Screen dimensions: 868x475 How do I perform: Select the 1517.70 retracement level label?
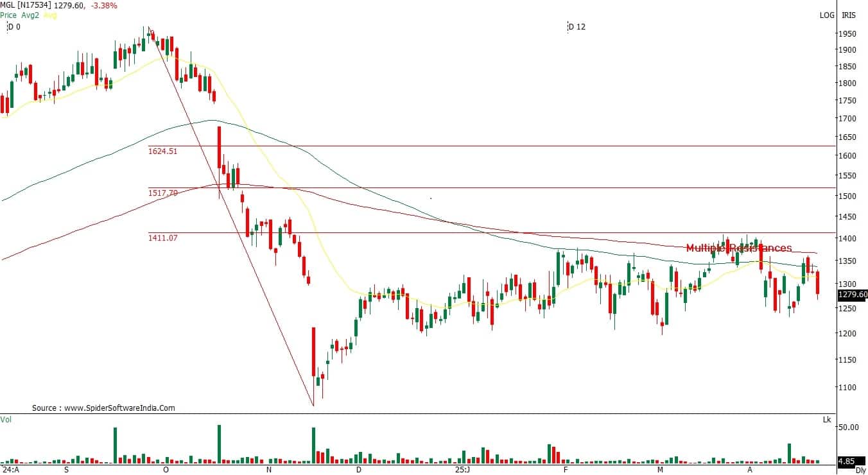(x=162, y=193)
